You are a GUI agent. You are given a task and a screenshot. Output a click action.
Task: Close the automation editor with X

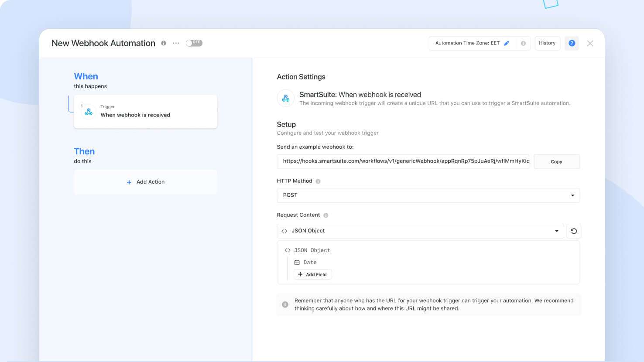click(590, 43)
